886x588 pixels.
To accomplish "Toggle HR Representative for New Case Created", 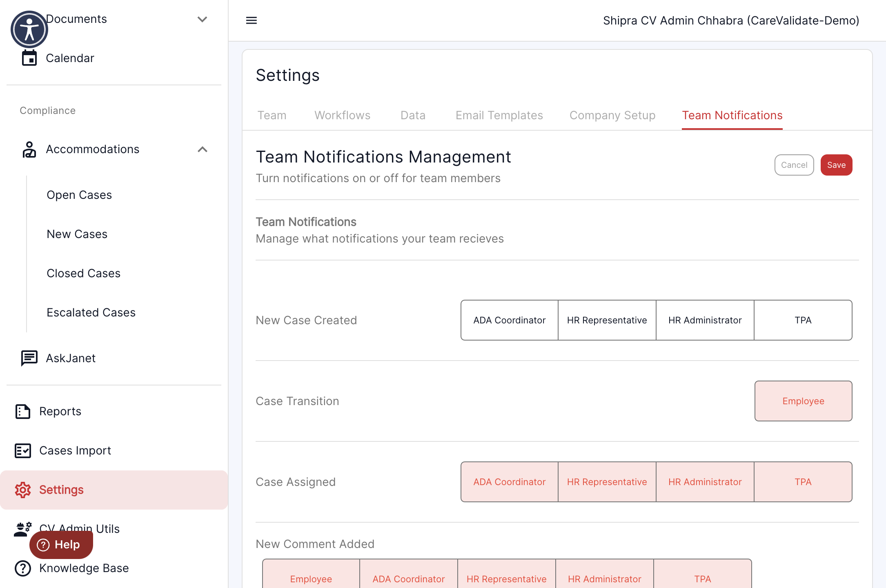I will [607, 320].
